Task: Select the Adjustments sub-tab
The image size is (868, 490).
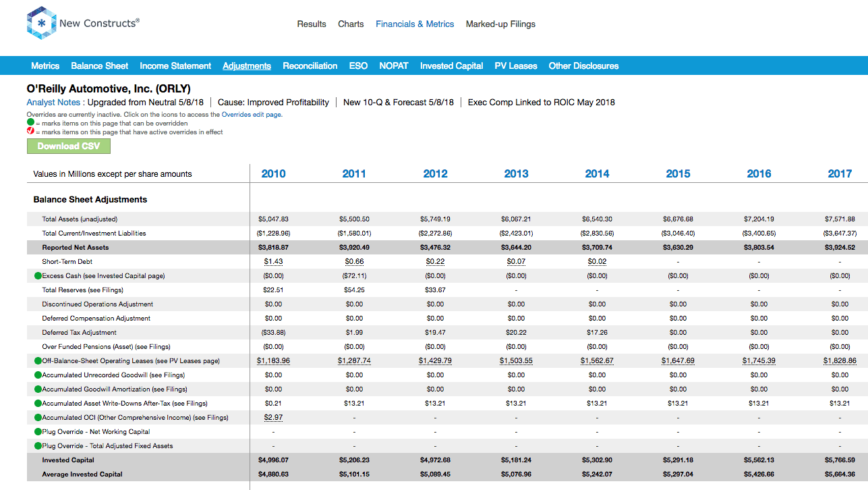Action: click(x=247, y=65)
